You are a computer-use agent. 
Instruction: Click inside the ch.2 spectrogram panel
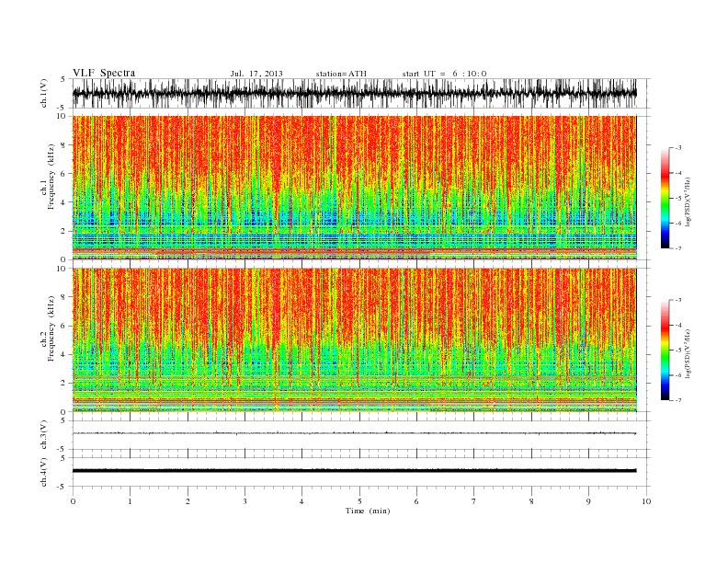(354, 340)
